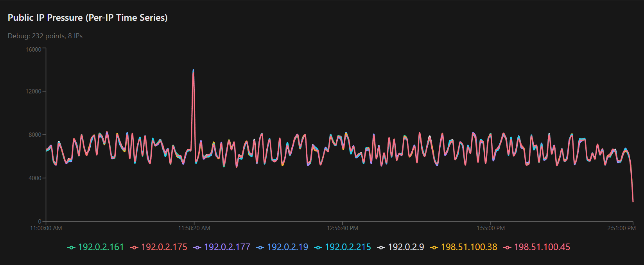This screenshot has width=644, height=265.
Task: Click the cyan legend marker for 192.0.2.215
Action: point(318,247)
